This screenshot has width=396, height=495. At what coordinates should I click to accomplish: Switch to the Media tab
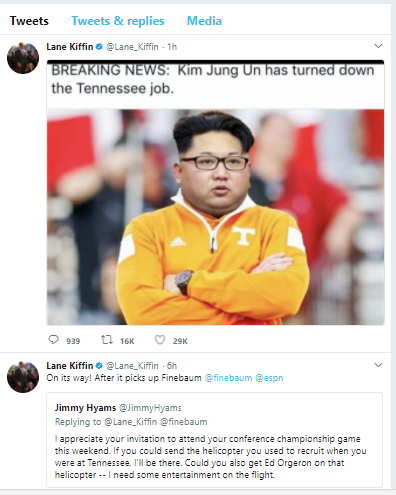(x=204, y=21)
